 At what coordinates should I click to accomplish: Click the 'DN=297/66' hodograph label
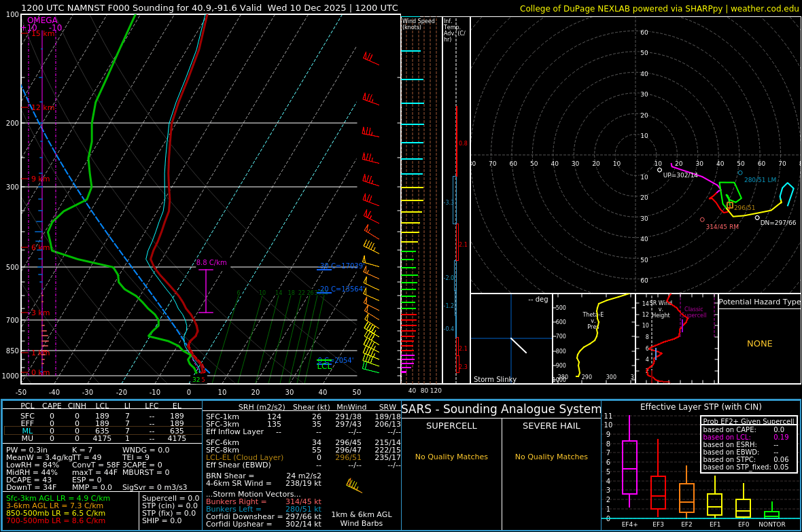pyautogui.click(x=778, y=223)
